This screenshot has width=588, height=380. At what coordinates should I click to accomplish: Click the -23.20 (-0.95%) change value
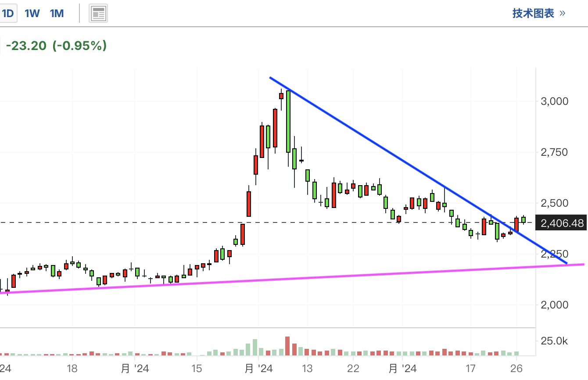[56, 45]
